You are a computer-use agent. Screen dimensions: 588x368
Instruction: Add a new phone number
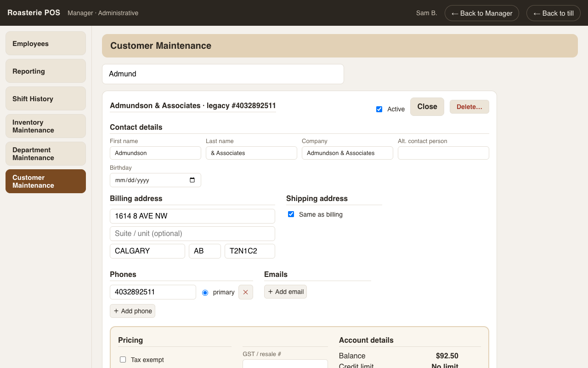pos(132,311)
